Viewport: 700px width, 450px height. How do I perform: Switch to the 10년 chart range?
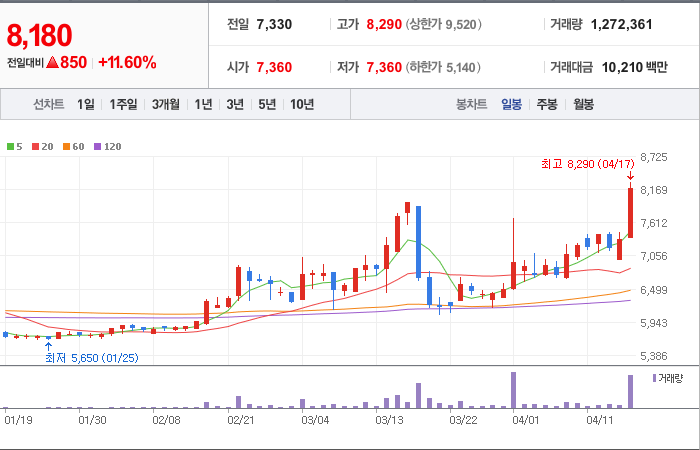point(302,104)
